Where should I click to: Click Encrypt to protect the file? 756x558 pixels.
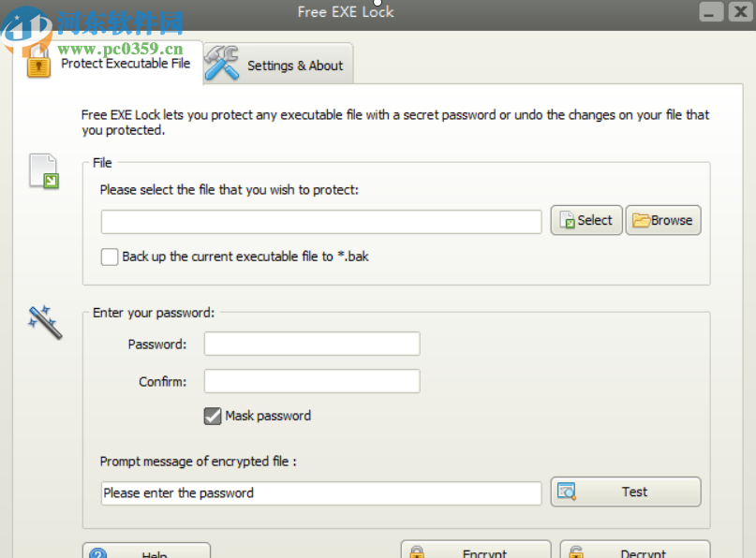tap(476, 552)
